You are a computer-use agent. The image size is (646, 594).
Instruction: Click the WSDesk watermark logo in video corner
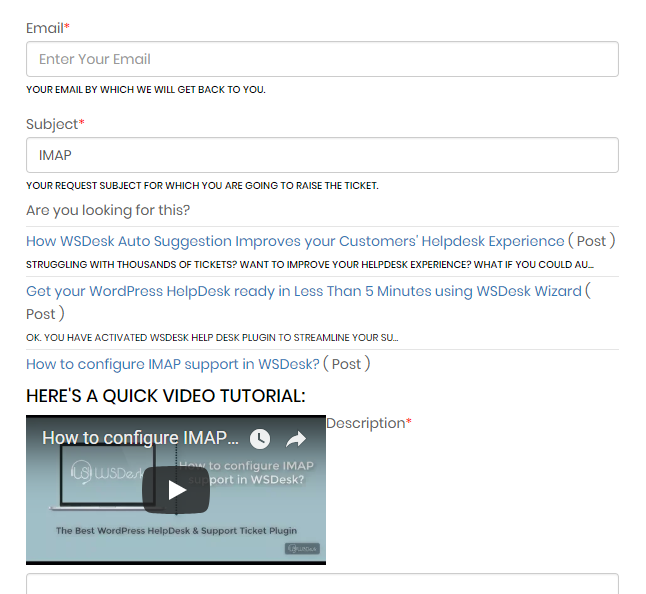(302, 549)
